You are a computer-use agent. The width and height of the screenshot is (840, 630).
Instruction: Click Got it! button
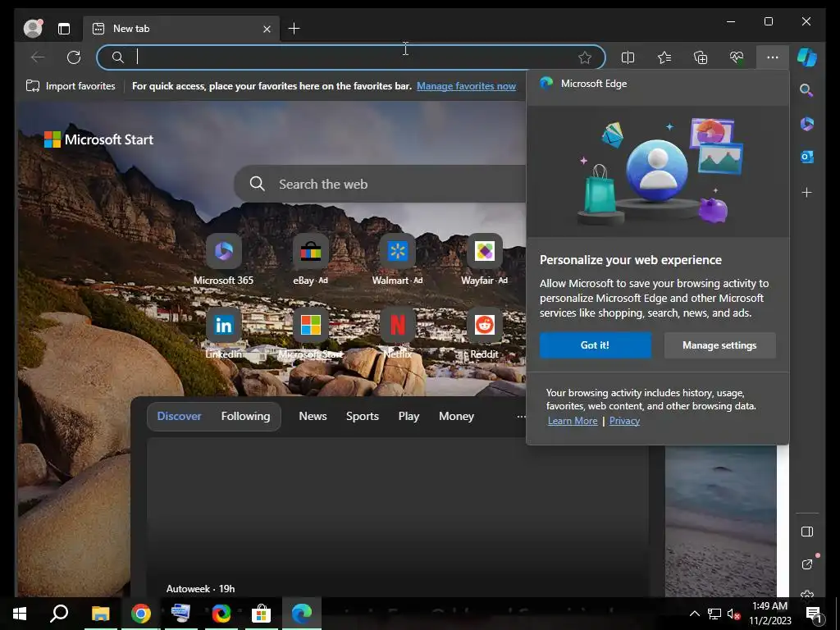pos(596,345)
